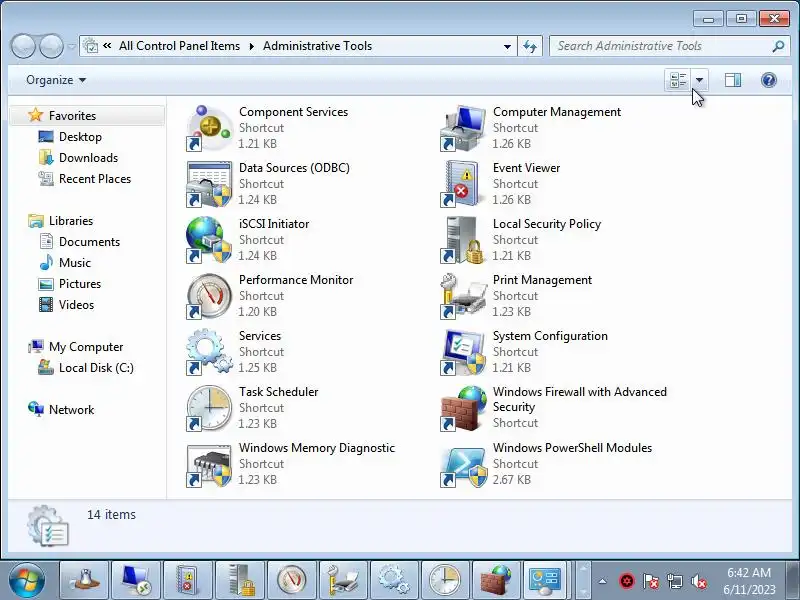Select the Windows Memory Diagnostic chip icon
The width and height of the screenshot is (800, 600).
point(209,464)
